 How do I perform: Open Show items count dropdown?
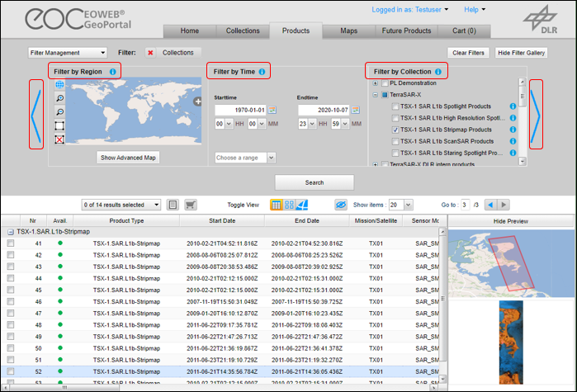409,205
